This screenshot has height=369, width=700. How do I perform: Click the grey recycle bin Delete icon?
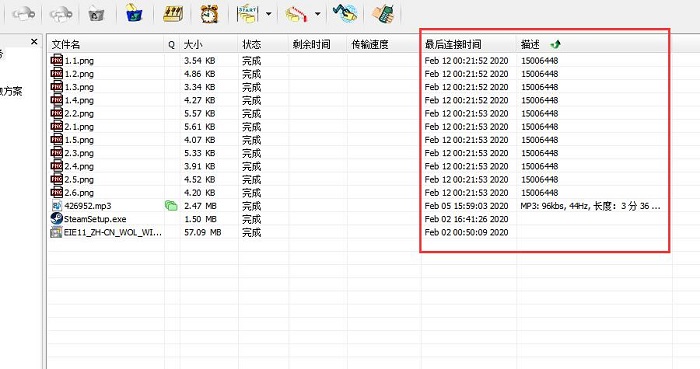pos(96,14)
